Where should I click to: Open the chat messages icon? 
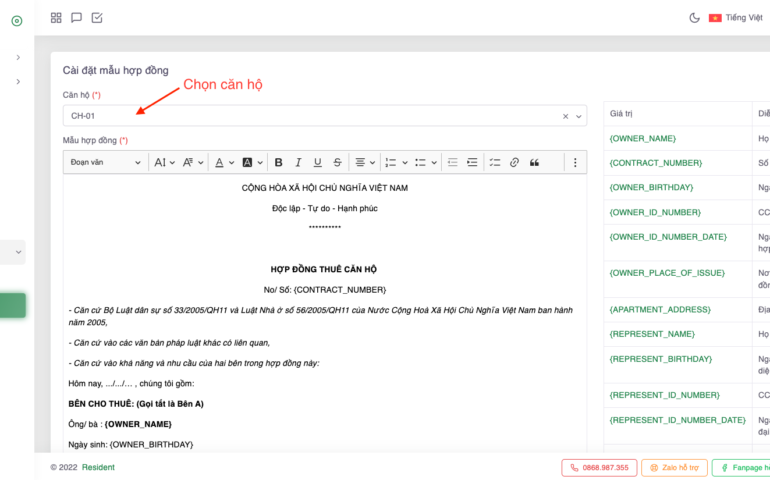(76, 18)
